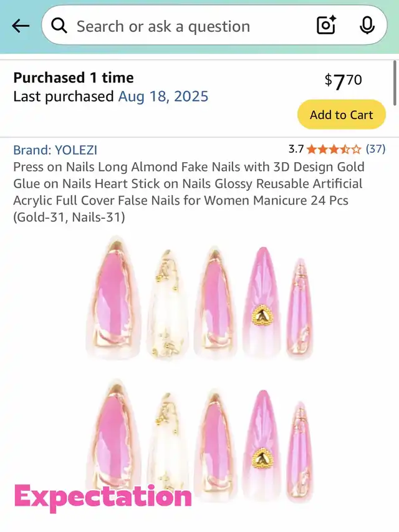399x532 pixels.
Task: Open the (37) reviews count link
Action: [x=375, y=149]
